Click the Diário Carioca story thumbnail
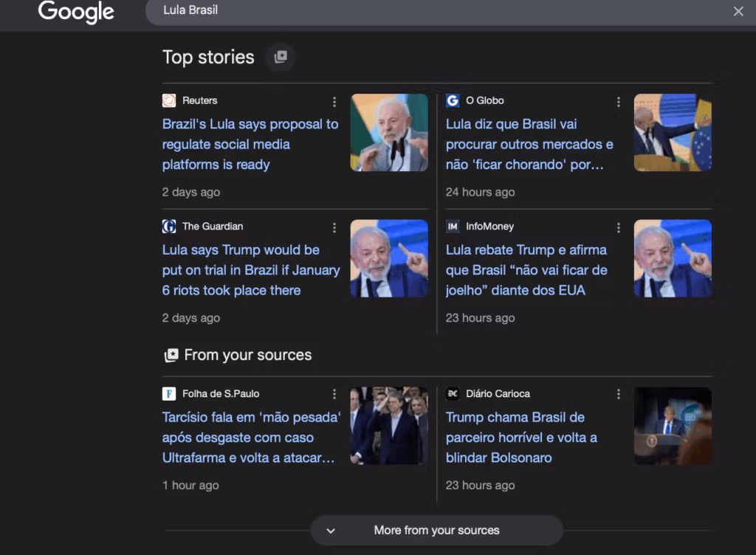Viewport: 756px width, 555px height. (x=673, y=426)
